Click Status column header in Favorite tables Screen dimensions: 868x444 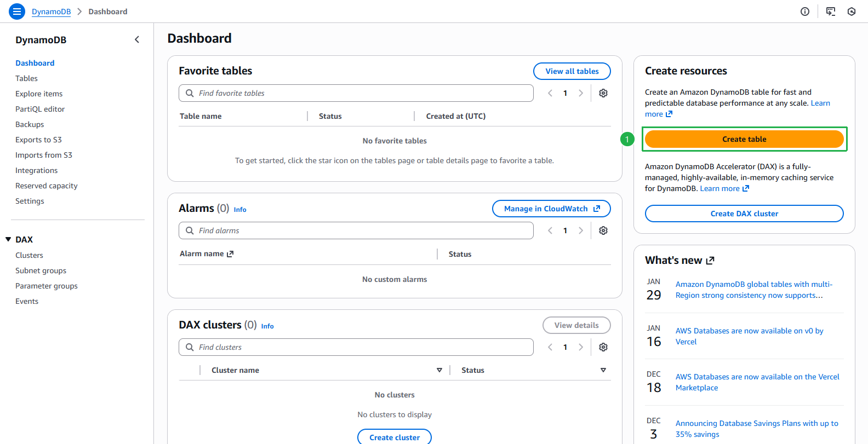coord(330,116)
